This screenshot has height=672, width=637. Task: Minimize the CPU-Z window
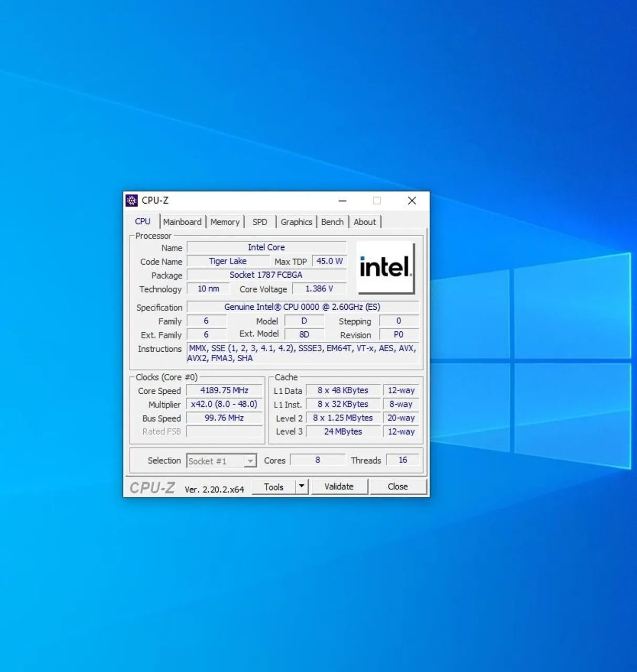pos(343,201)
